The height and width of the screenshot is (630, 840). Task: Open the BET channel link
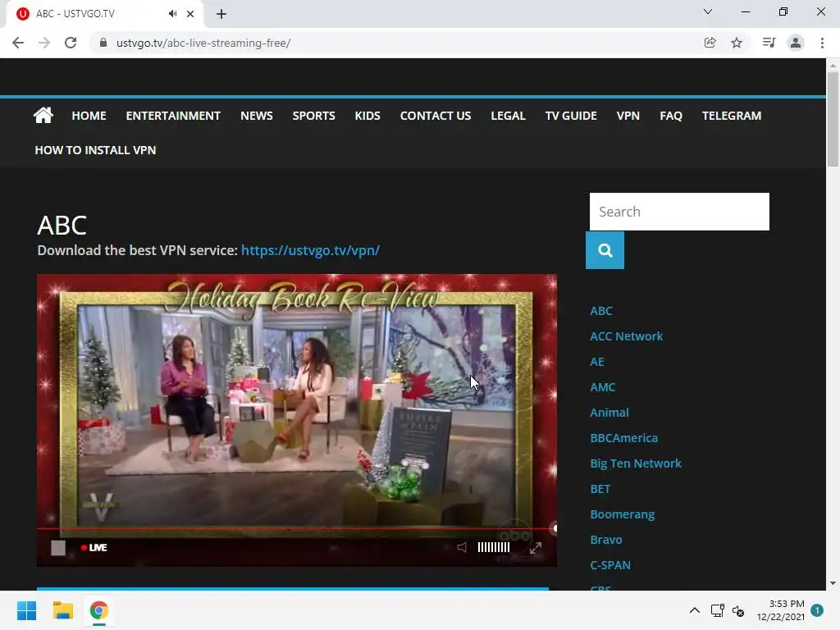600,489
